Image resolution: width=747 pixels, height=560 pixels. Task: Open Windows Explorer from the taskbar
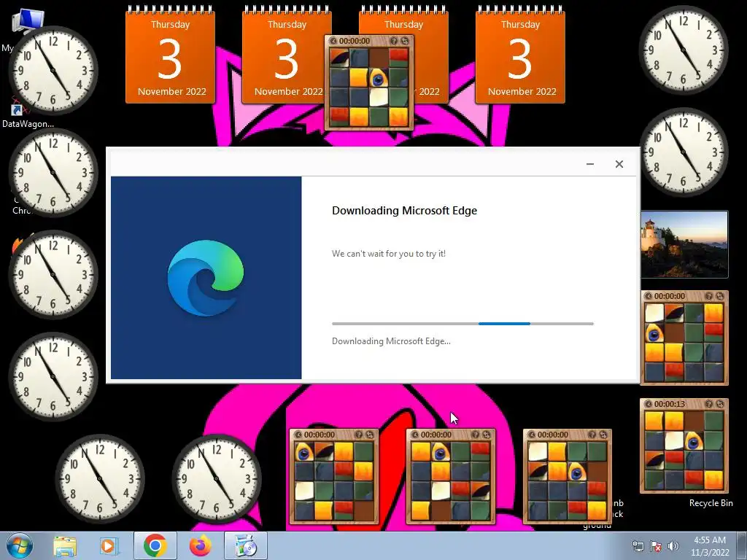(x=65, y=546)
